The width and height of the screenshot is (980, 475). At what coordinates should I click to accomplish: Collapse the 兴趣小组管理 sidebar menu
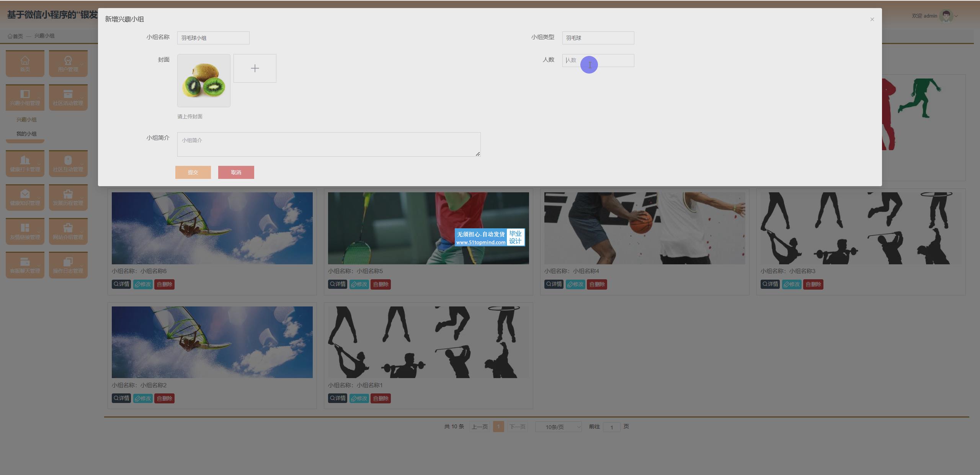pos(25,97)
